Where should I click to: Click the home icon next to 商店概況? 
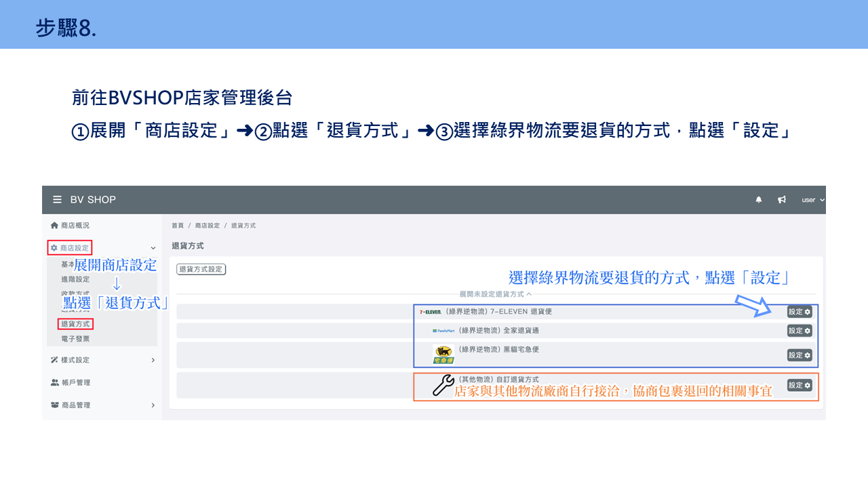tap(54, 226)
